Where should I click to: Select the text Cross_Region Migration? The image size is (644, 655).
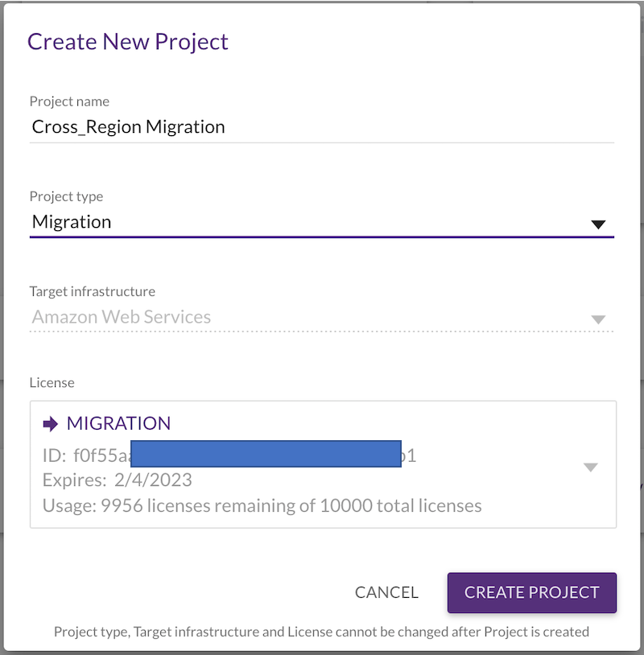pyautogui.click(x=128, y=126)
